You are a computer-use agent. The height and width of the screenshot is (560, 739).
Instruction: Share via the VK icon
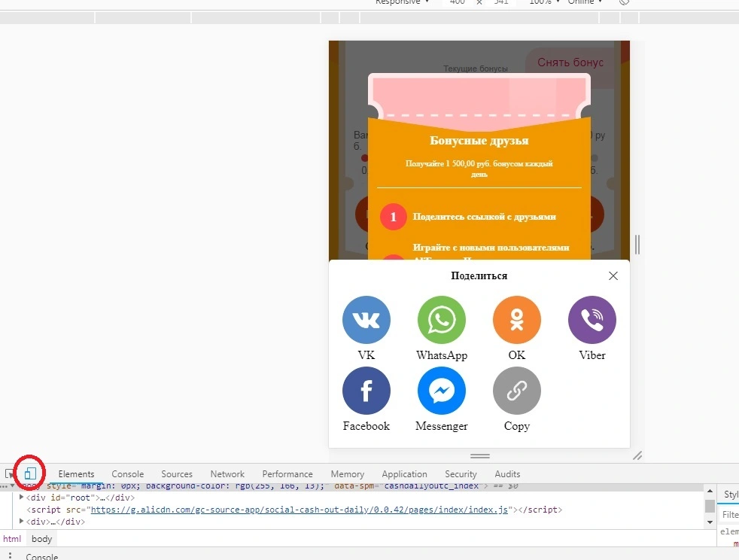point(366,320)
